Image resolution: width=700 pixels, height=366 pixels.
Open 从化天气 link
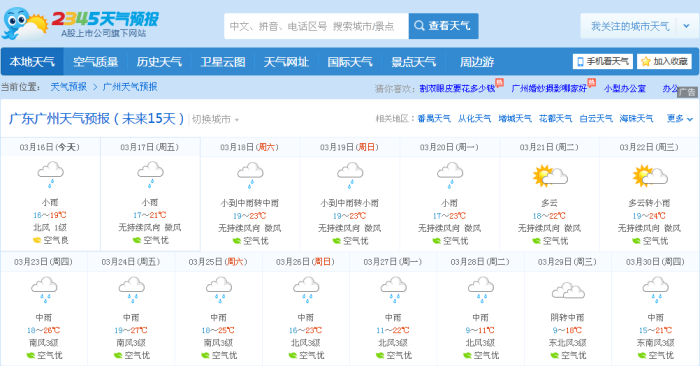click(x=474, y=119)
